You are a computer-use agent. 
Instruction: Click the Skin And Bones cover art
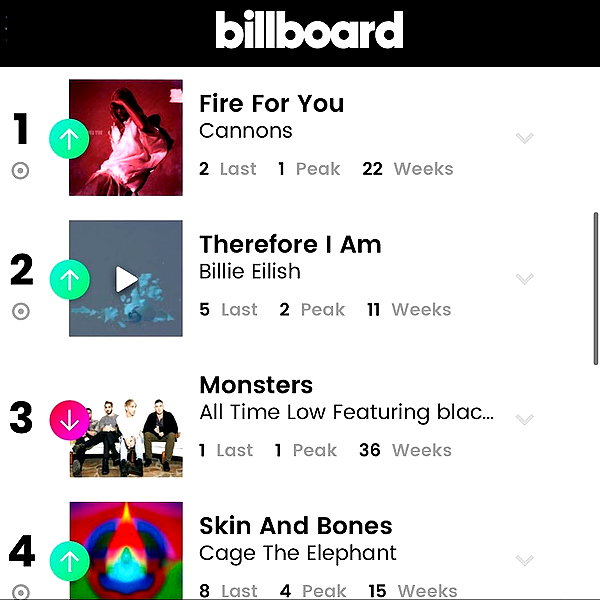coord(126,551)
